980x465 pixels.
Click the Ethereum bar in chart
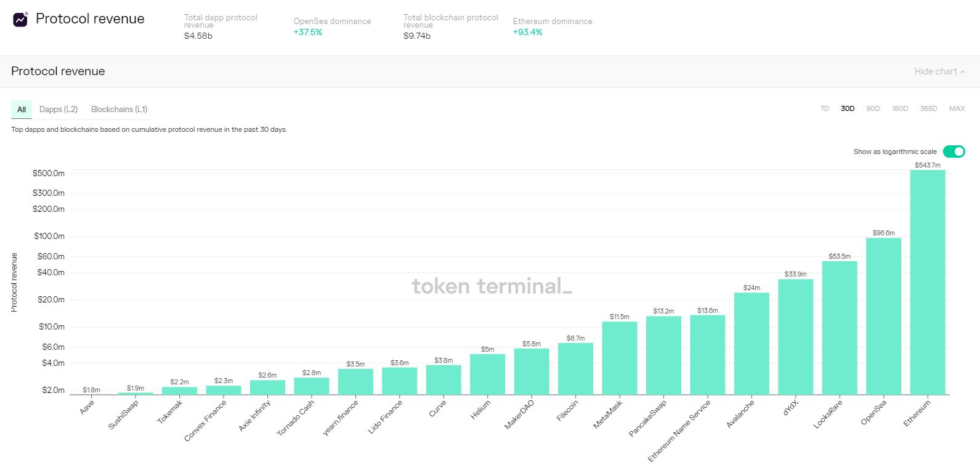pos(928,282)
